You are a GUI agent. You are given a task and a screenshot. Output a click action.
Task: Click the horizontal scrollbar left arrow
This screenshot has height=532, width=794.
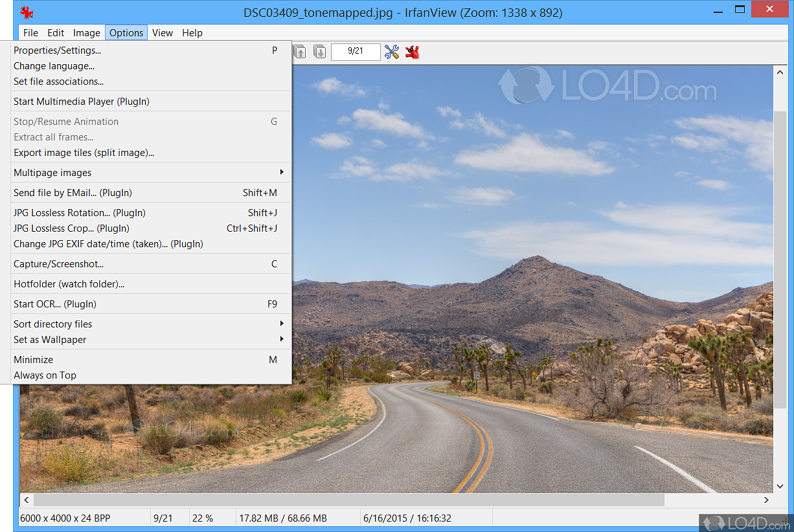27,500
